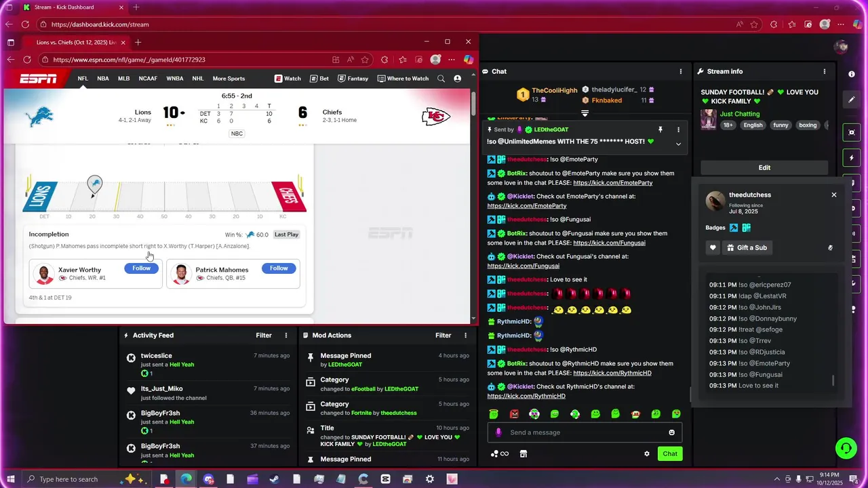The width and height of the screenshot is (868, 488).
Task: Show hidden system tray icons chevron
Action: pos(776,479)
